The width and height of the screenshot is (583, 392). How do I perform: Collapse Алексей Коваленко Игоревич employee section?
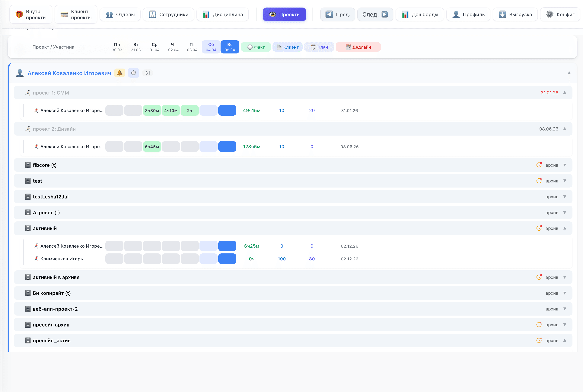569,73
